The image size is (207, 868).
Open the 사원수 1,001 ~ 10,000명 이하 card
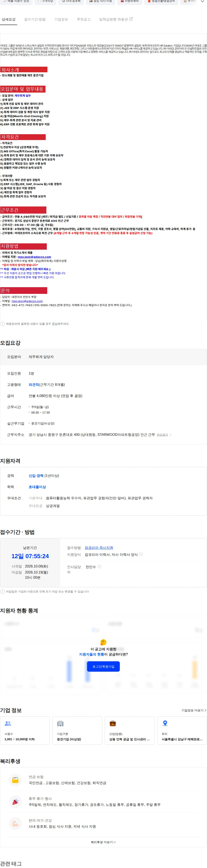tap(25, 731)
